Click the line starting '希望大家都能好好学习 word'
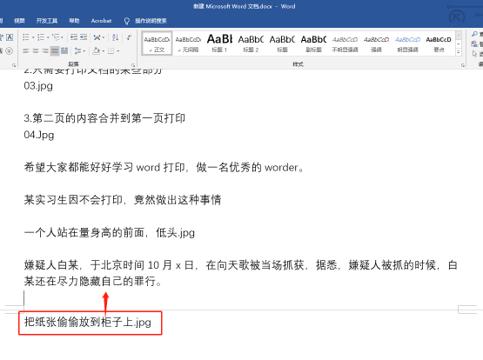Screen dimensions: 483x360 coord(164,167)
